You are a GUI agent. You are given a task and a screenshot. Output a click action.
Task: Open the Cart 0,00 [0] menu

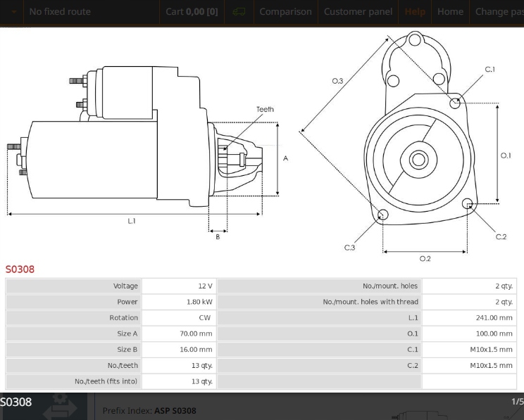[x=192, y=12]
